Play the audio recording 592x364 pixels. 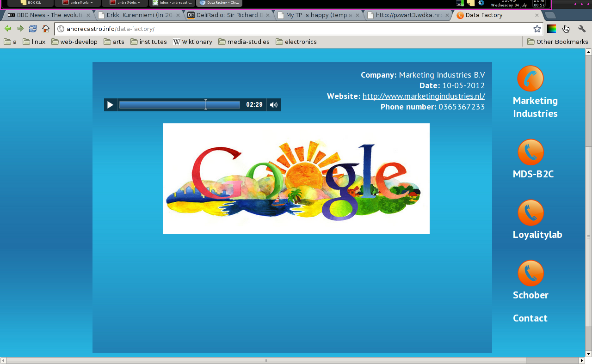(110, 105)
